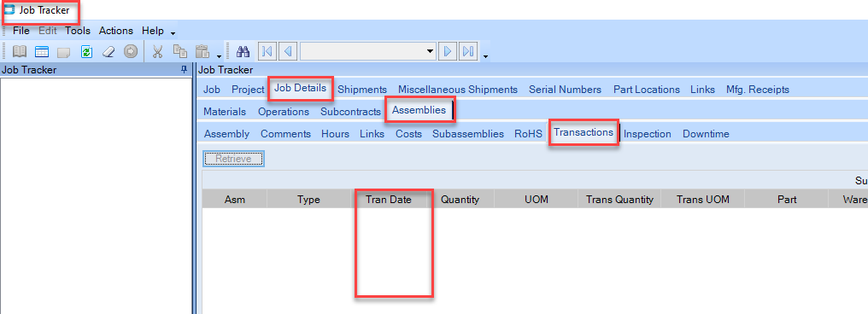Image resolution: width=868 pixels, height=314 pixels.
Task: Open the Subassemblies sub-tab
Action: tap(468, 134)
